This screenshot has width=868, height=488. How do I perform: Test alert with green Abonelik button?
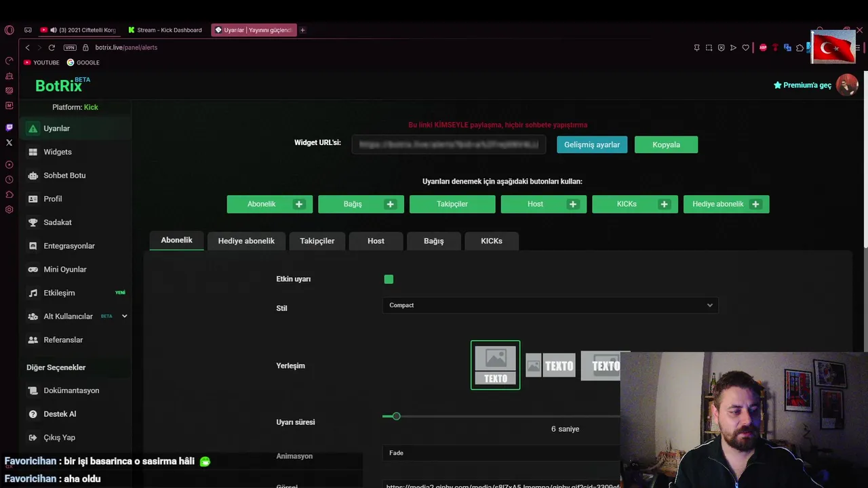point(270,204)
